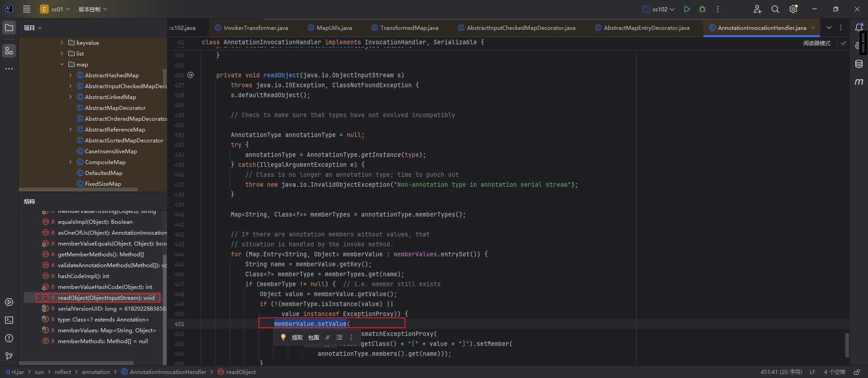Viewport: 868px width, 378px height.
Task: Open the Git version control tool window
Action: 9,356
